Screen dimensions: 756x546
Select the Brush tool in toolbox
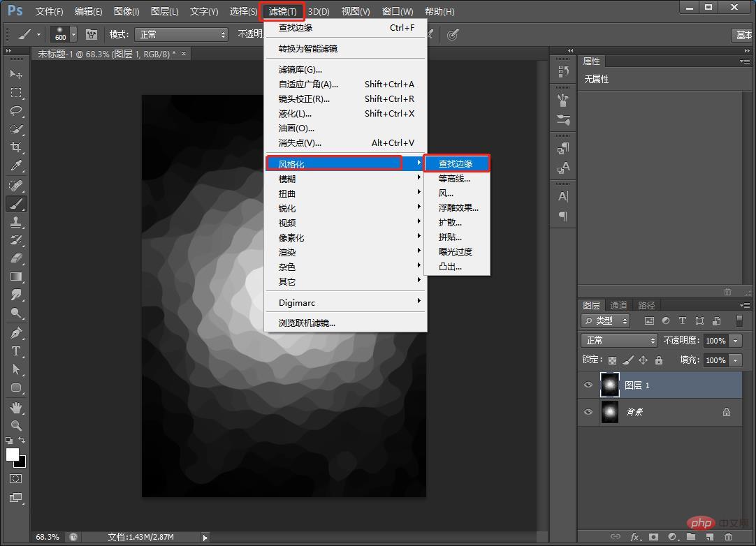tap(16, 204)
